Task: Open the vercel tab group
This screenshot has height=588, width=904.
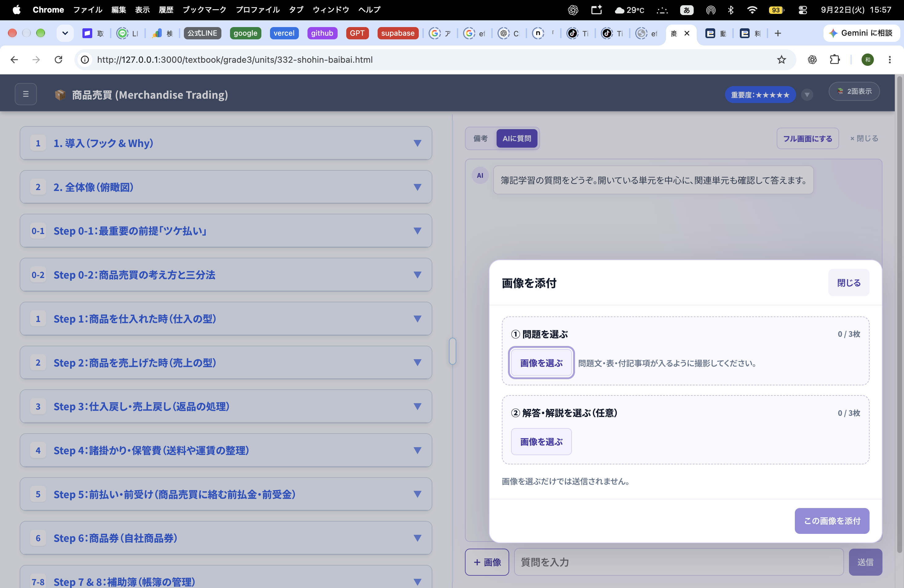Action: click(x=284, y=33)
